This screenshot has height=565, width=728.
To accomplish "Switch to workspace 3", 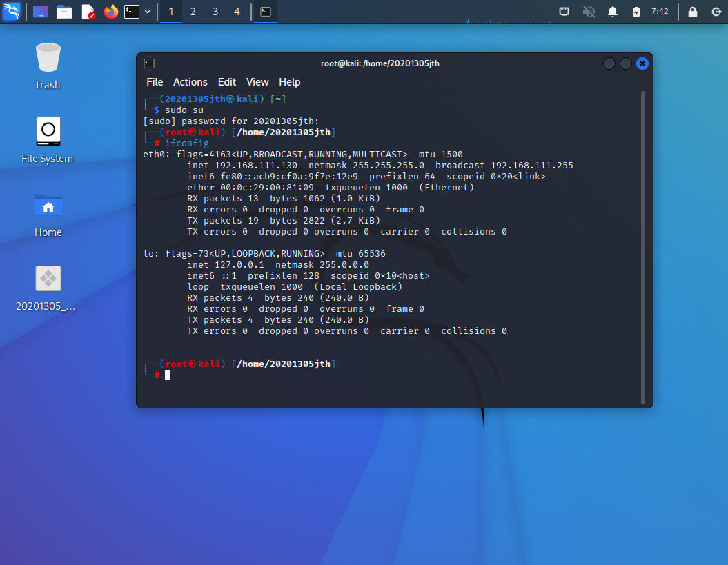I will click(x=215, y=12).
